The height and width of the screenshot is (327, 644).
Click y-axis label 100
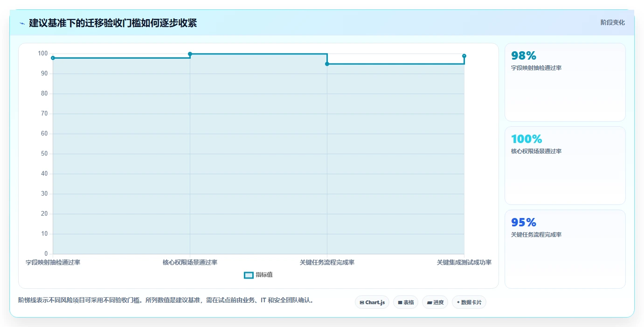pyautogui.click(x=43, y=54)
